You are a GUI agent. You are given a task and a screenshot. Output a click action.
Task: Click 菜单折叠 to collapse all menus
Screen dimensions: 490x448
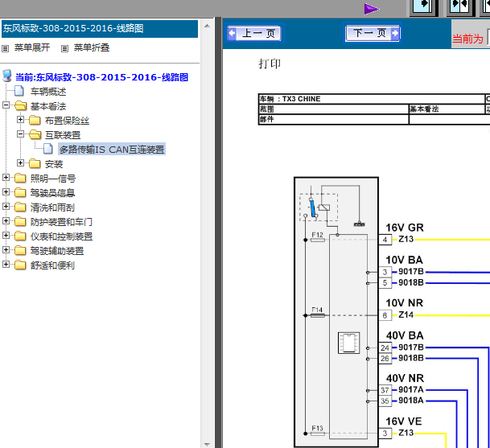pos(91,47)
